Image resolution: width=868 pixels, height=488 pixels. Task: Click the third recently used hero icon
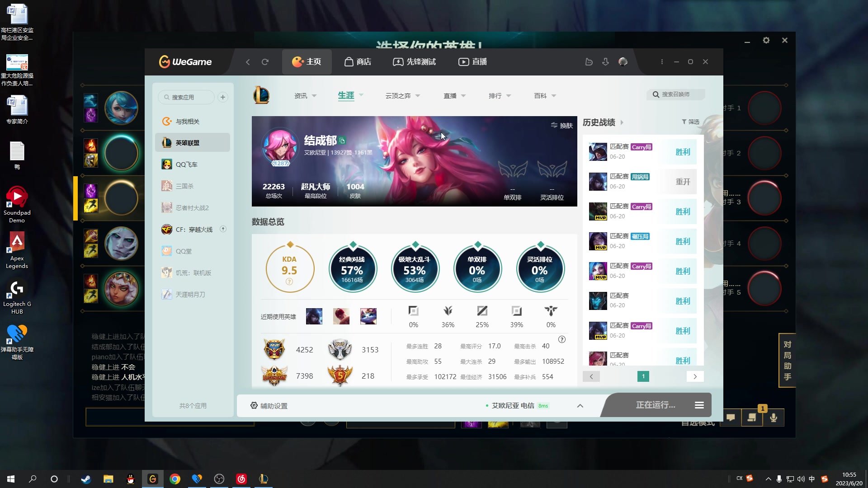(368, 316)
